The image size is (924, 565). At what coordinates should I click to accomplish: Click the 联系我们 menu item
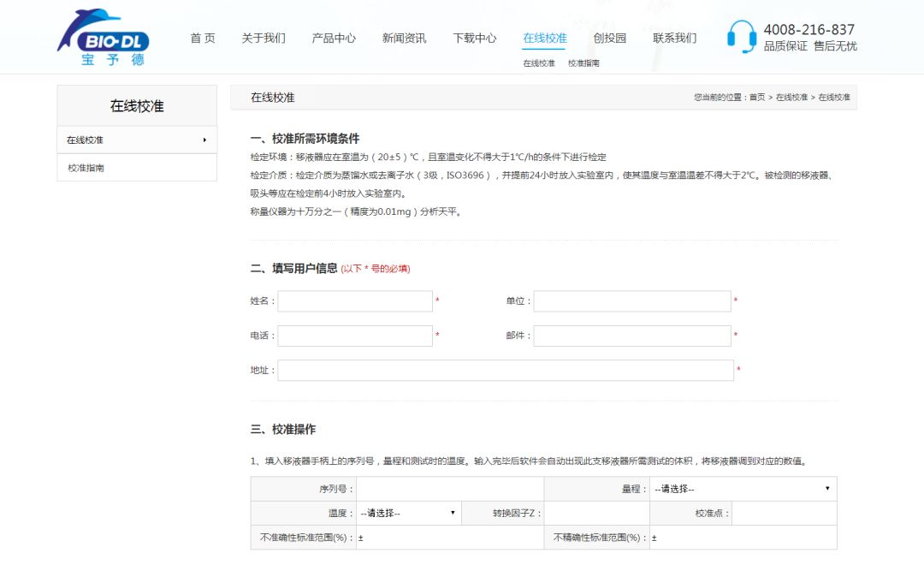[675, 39]
